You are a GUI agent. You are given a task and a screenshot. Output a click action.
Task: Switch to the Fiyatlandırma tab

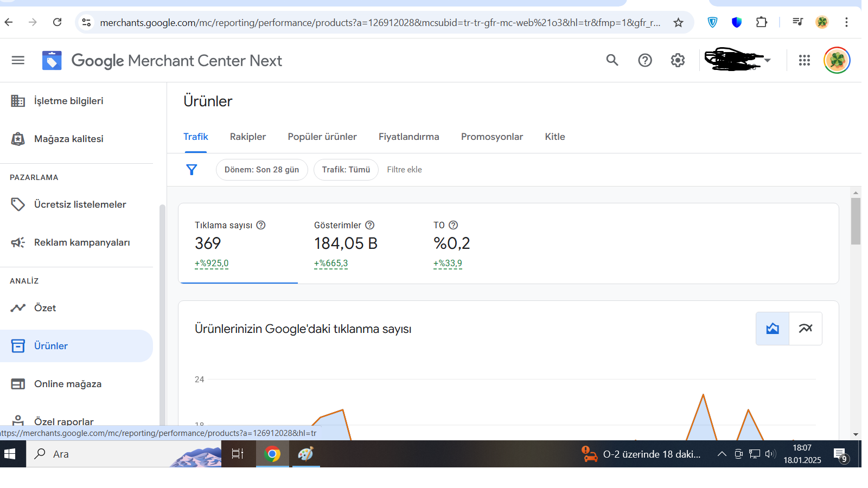point(409,137)
